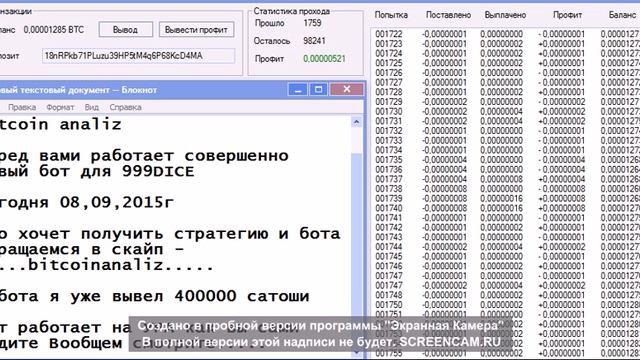Click bet amount in row 001738
The height and width of the screenshot is (360, 640).
tap(444, 189)
